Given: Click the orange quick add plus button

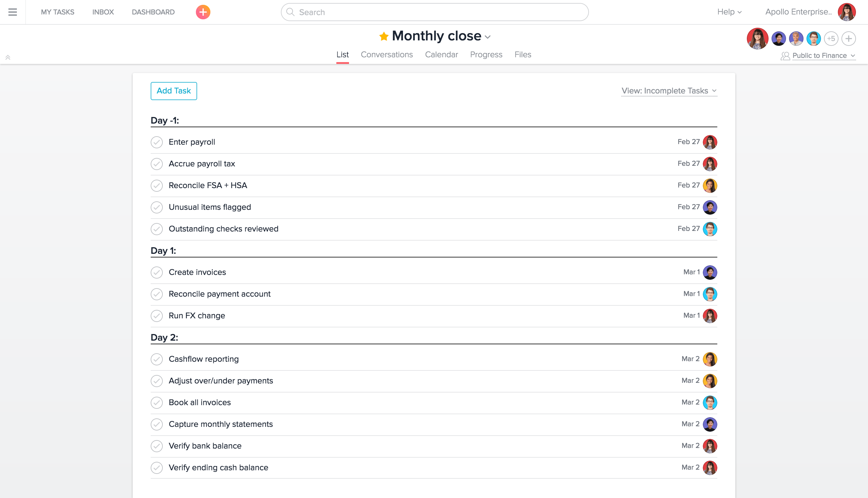Looking at the screenshot, I should (x=203, y=12).
